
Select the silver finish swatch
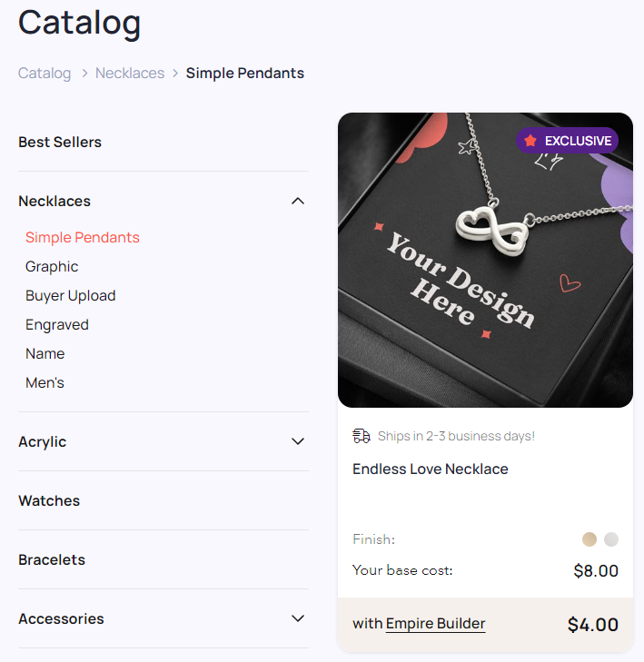pos(611,539)
